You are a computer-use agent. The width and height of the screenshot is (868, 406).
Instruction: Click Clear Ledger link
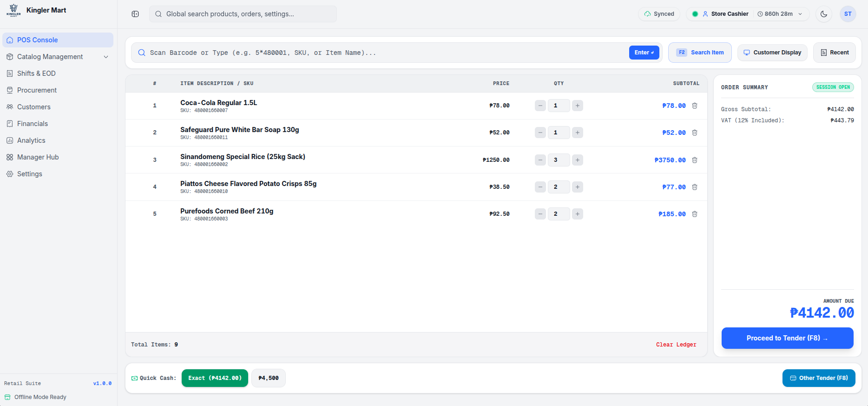tap(676, 345)
